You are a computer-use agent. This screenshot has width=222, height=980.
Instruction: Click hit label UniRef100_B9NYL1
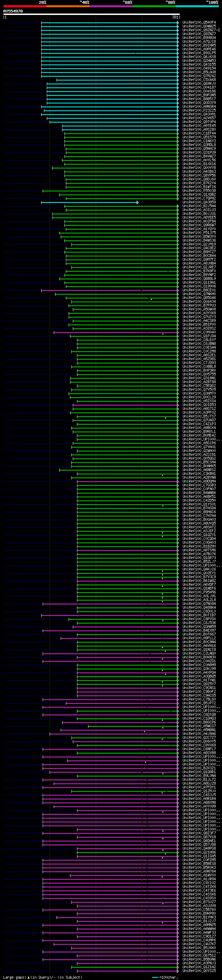point(199,431)
